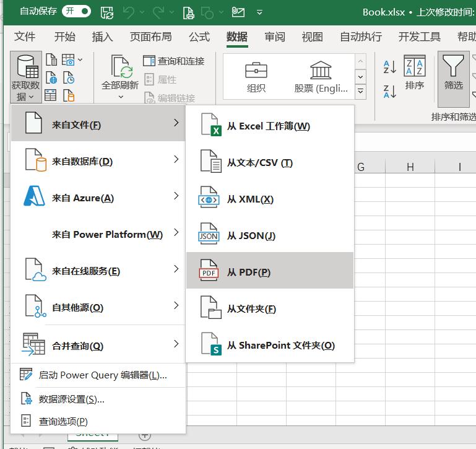The height and width of the screenshot is (449, 476).
Task: Open the 排序 sort dialog
Action: (x=414, y=72)
